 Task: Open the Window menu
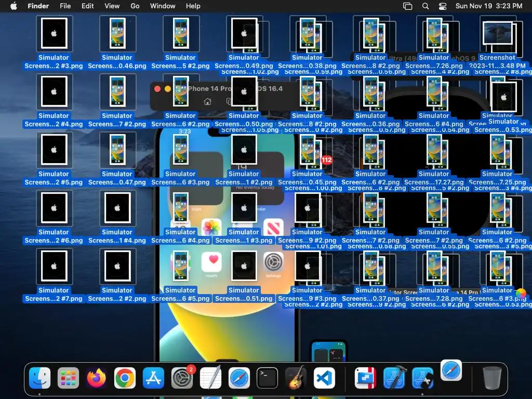point(163,6)
